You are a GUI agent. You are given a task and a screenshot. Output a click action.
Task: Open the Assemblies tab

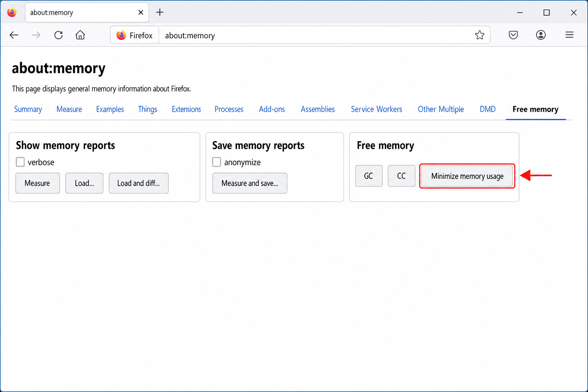[318, 109]
